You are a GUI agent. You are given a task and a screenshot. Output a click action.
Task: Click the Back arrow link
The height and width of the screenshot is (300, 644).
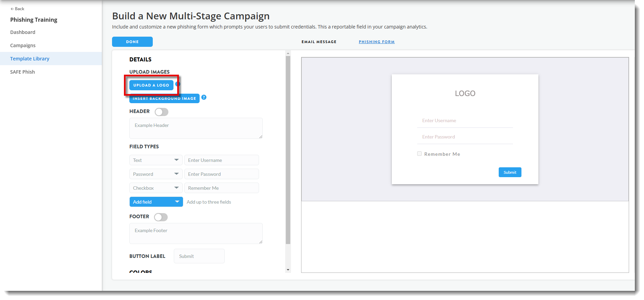pos(17,9)
